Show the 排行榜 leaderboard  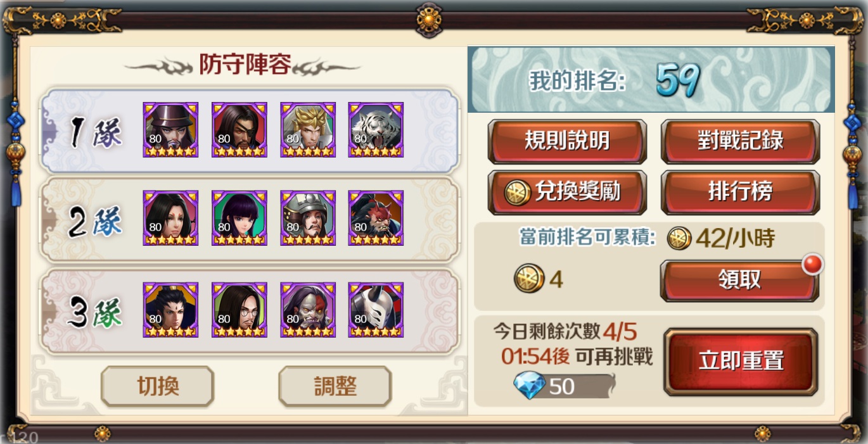coord(740,192)
